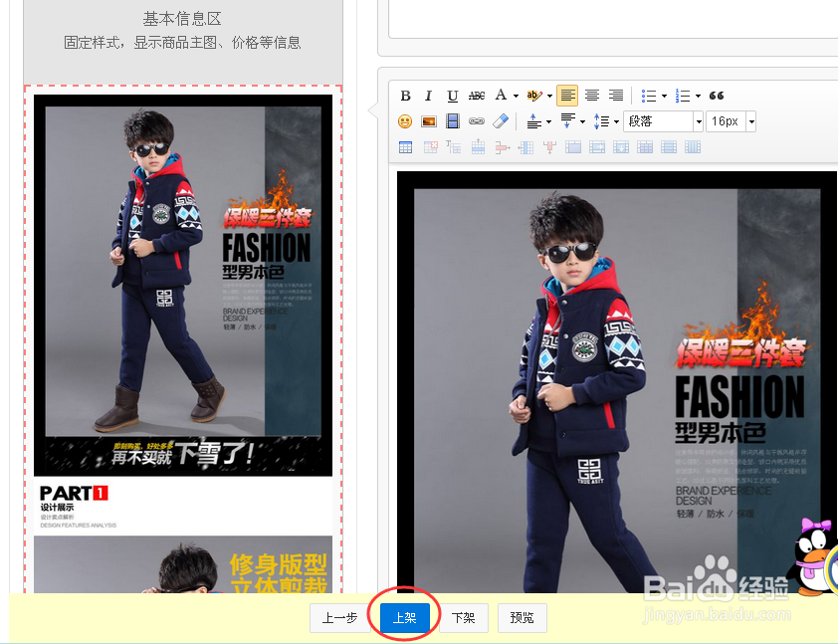This screenshot has width=838, height=644.
Task: Click the merge right icon
Action: [x=597, y=147]
